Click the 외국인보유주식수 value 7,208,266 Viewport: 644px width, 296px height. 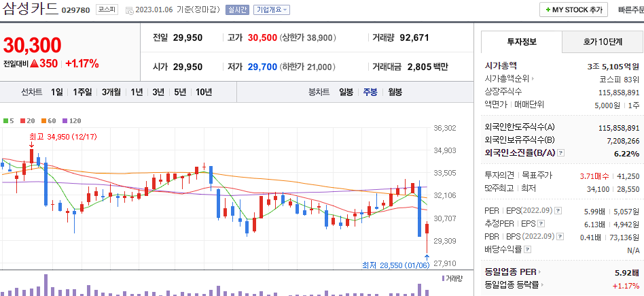[x=623, y=141]
